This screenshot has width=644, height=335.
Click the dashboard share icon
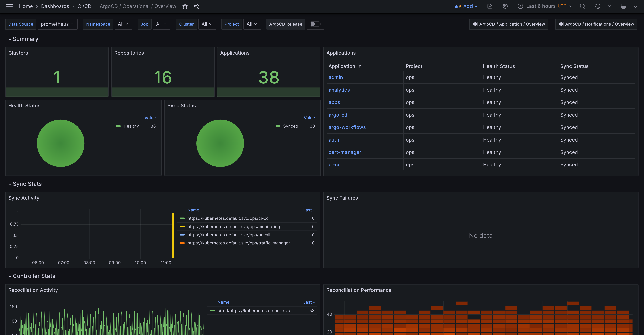(x=196, y=6)
